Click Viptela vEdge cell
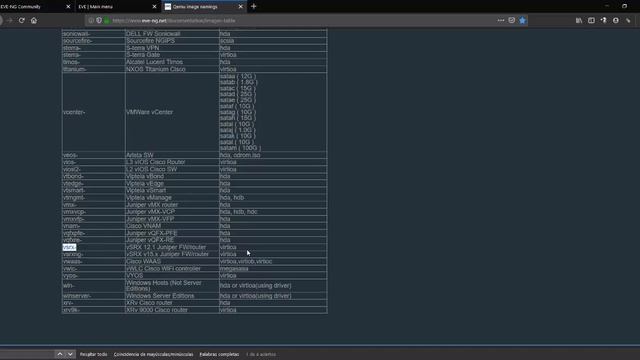The width and height of the screenshot is (640, 360). click(172, 183)
